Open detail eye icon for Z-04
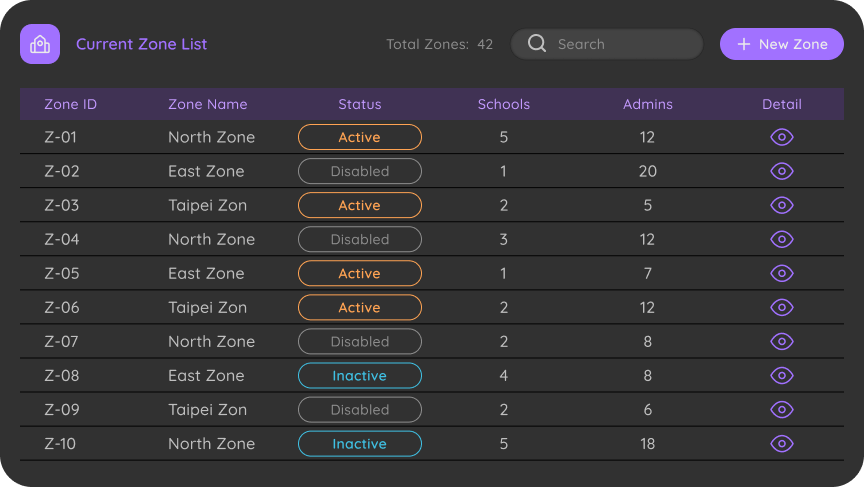This screenshot has height=487, width=864. click(x=781, y=239)
